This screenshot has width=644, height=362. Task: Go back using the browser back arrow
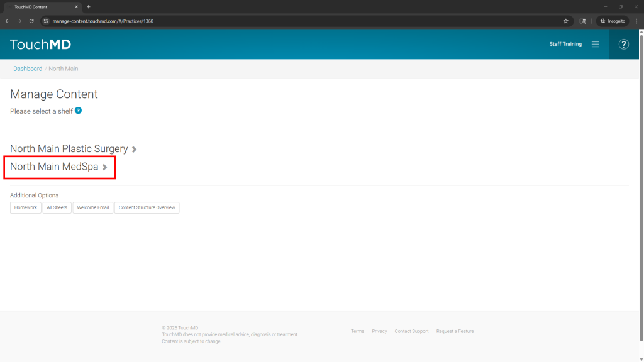tap(8, 21)
